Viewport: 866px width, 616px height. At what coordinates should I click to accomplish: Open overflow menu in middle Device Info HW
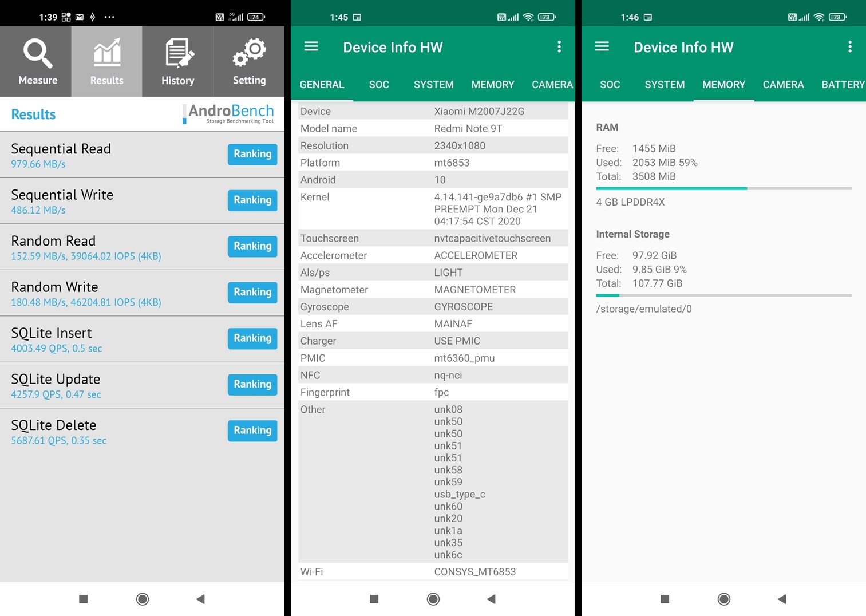[559, 47]
